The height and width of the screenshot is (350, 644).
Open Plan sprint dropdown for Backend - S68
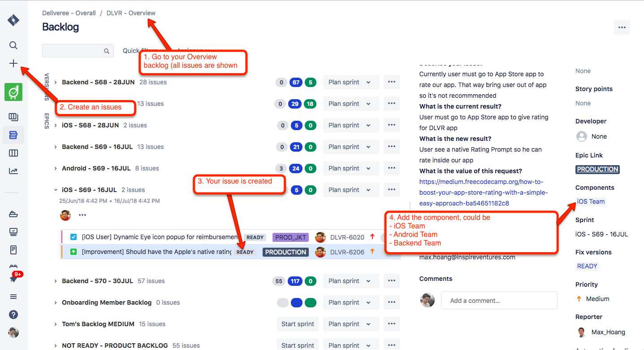tap(351, 82)
